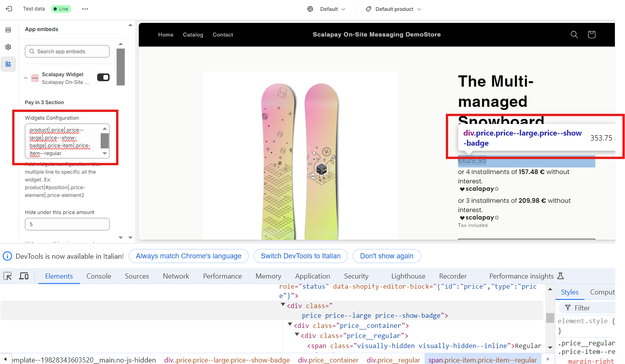Click Always match Chrome's language button
Image resolution: width=625 pixels, height=364 pixels.
tap(189, 256)
